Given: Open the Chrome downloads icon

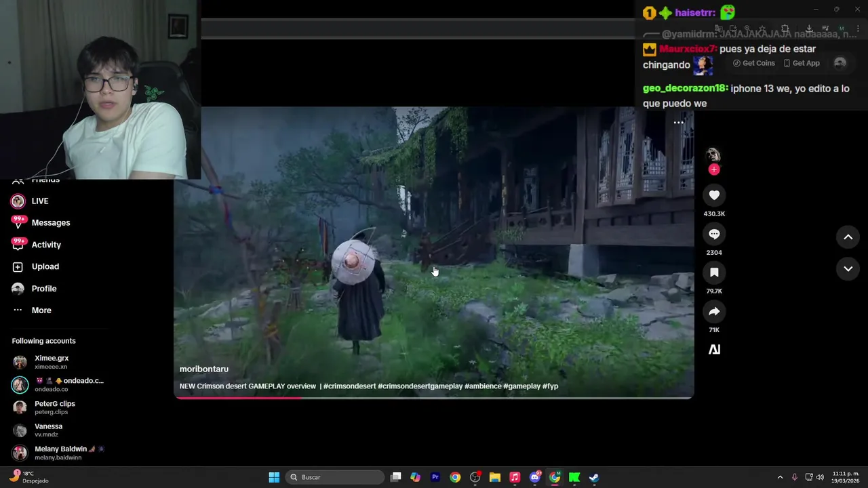Looking at the screenshot, I should pyautogui.click(x=809, y=28).
